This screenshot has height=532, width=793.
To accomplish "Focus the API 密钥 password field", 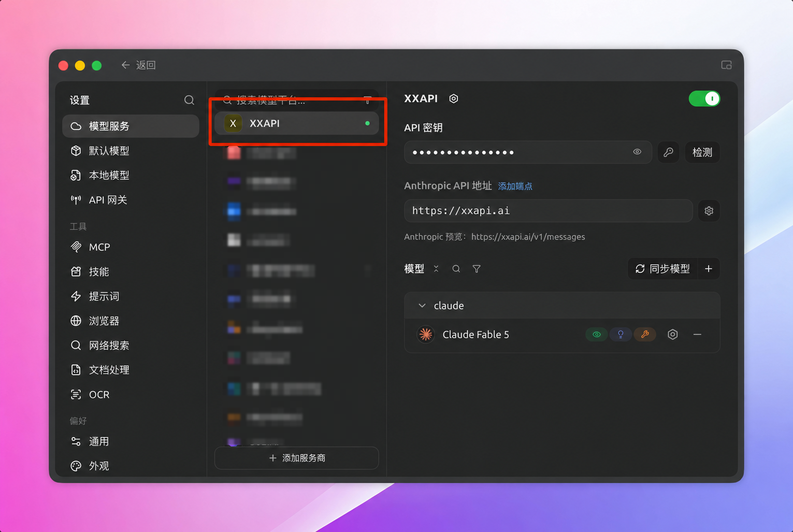I will coord(528,152).
